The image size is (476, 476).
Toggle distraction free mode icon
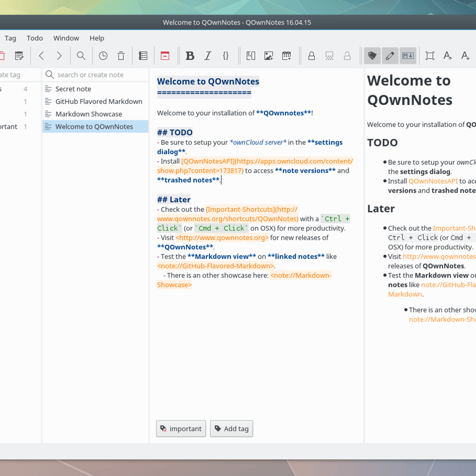pyautogui.click(x=430, y=56)
